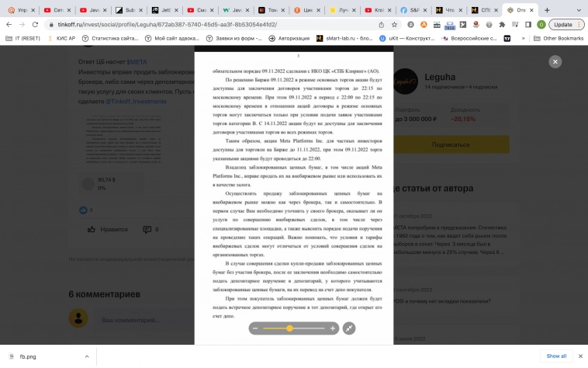Close the downloads bar
This screenshot has width=588, height=368.
tap(579, 356)
